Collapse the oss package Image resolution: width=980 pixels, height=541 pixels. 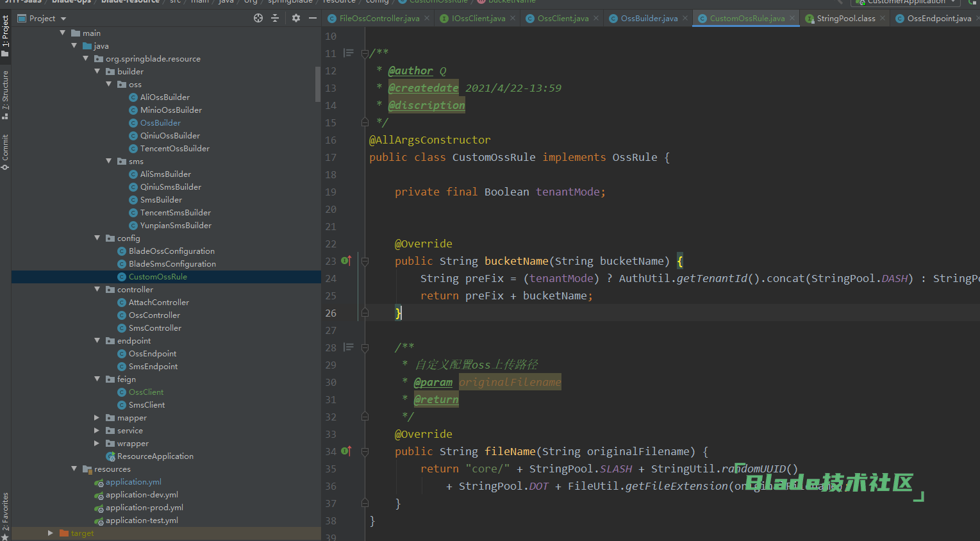109,84
